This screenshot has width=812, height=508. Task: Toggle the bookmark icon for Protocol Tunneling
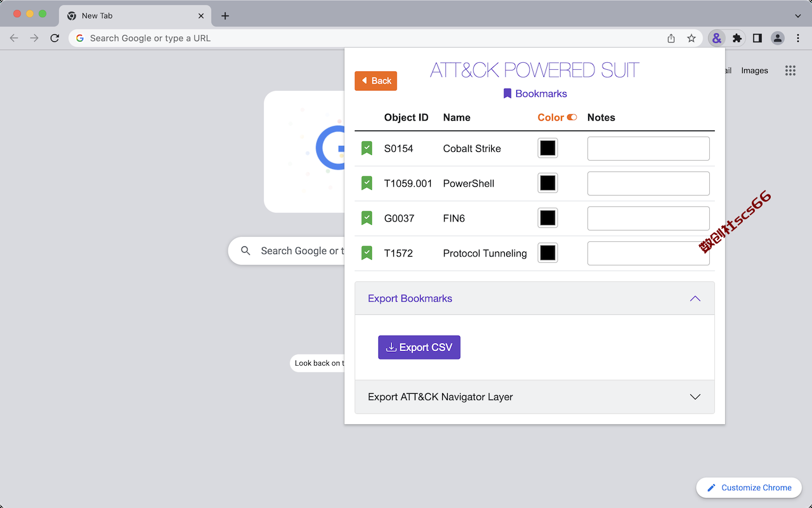[367, 253]
